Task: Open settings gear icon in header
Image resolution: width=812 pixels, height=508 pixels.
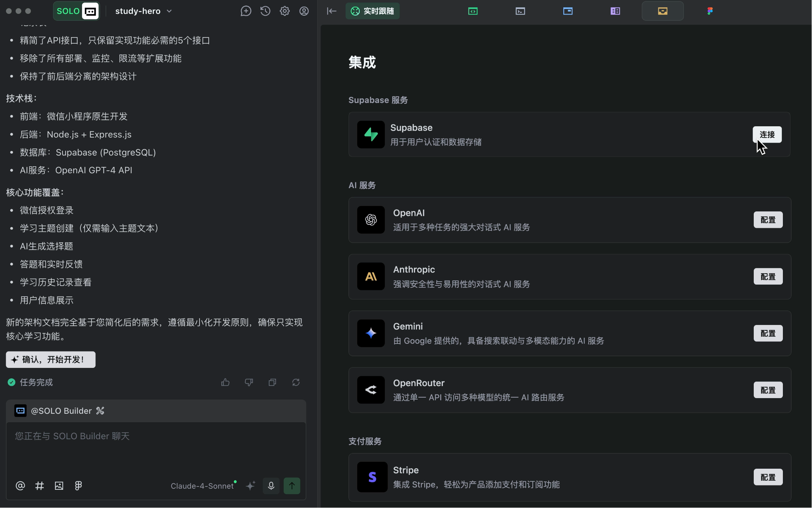Action: [285, 11]
